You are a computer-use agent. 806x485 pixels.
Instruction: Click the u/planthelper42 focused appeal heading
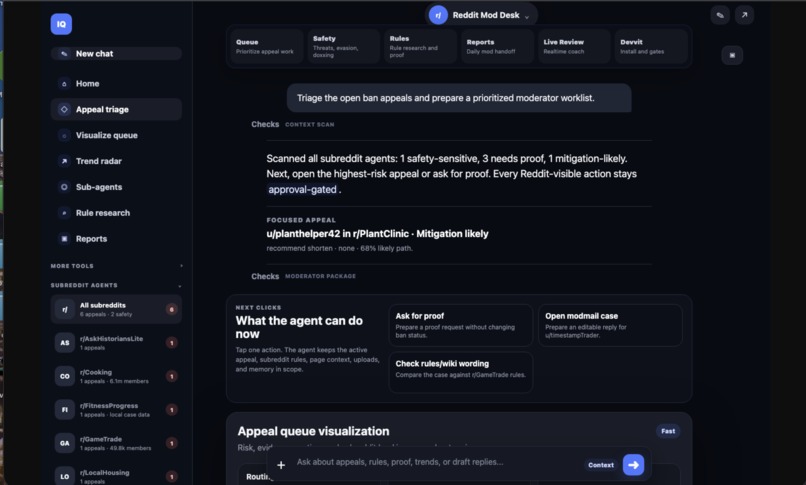coord(377,234)
